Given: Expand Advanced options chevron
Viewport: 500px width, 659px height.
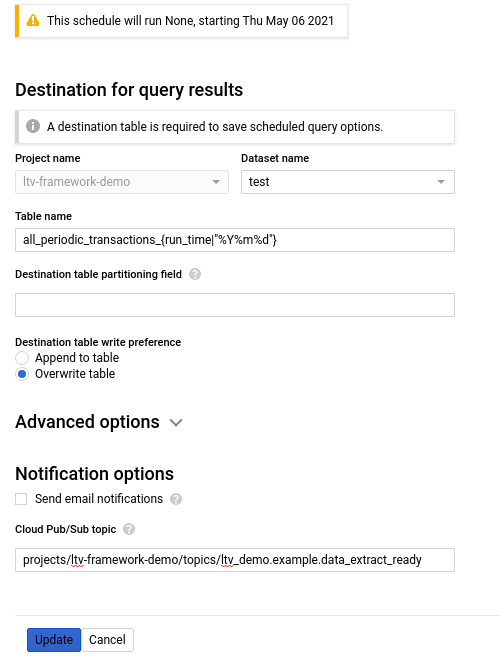Looking at the screenshot, I should [176, 422].
